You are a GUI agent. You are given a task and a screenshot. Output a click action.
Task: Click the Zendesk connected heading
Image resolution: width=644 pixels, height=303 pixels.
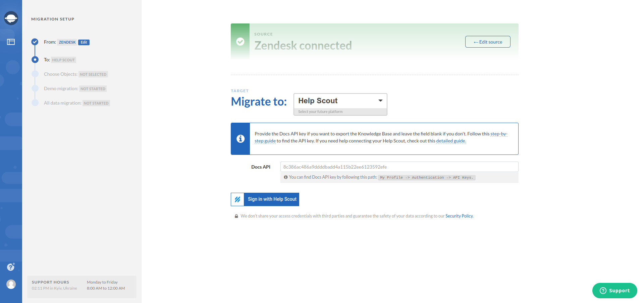click(x=303, y=45)
